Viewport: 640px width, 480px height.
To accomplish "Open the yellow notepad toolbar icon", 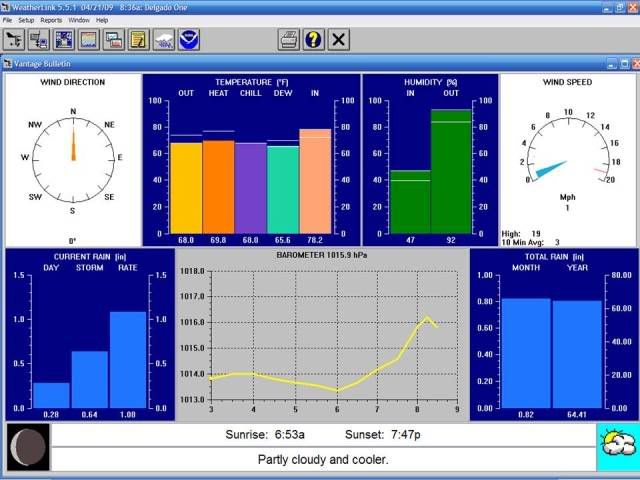I will tap(139, 40).
